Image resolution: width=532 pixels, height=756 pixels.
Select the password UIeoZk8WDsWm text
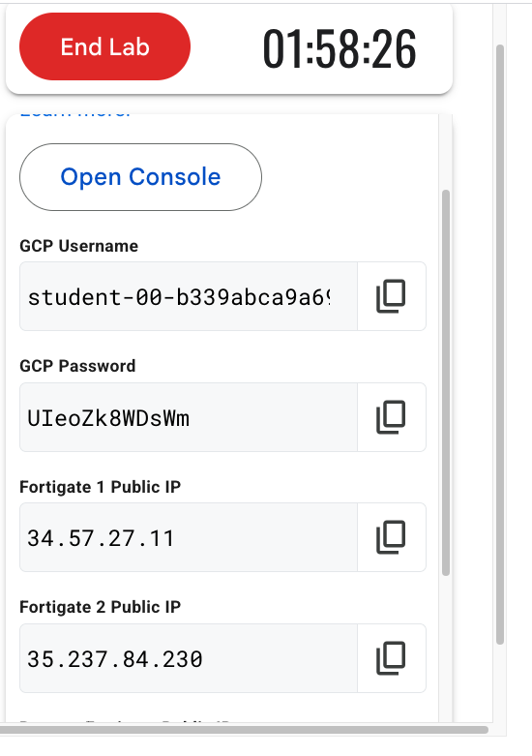pos(108,418)
